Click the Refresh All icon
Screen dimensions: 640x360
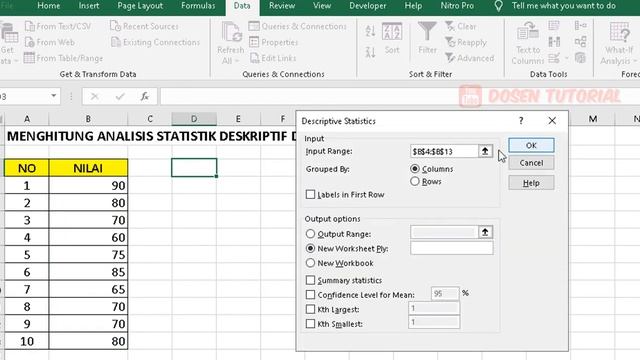click(231, 32)
